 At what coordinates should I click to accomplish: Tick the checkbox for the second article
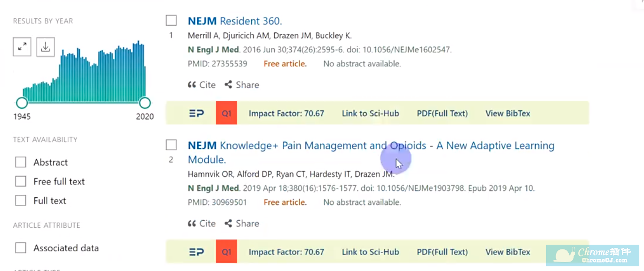point(171,145)
